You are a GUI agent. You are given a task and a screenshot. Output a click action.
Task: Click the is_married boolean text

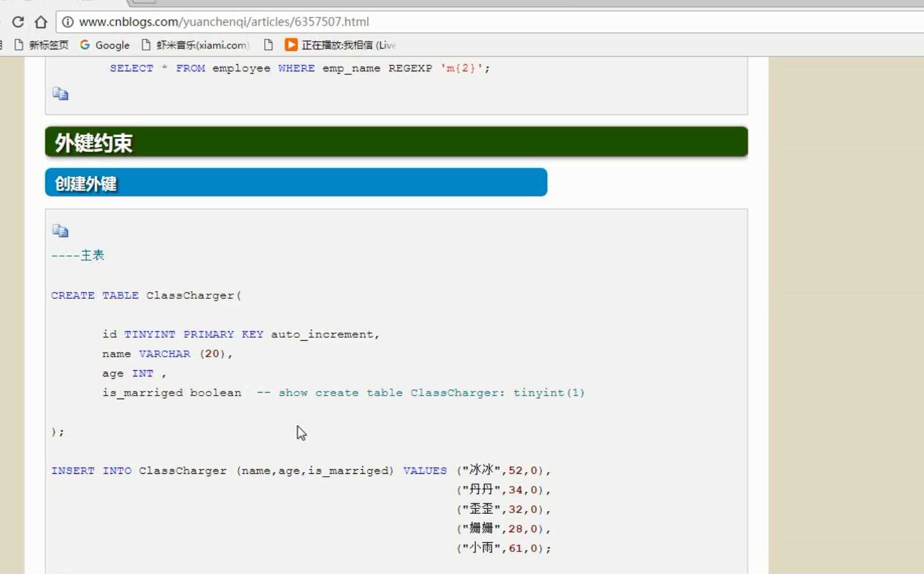(x=172, y=393)
